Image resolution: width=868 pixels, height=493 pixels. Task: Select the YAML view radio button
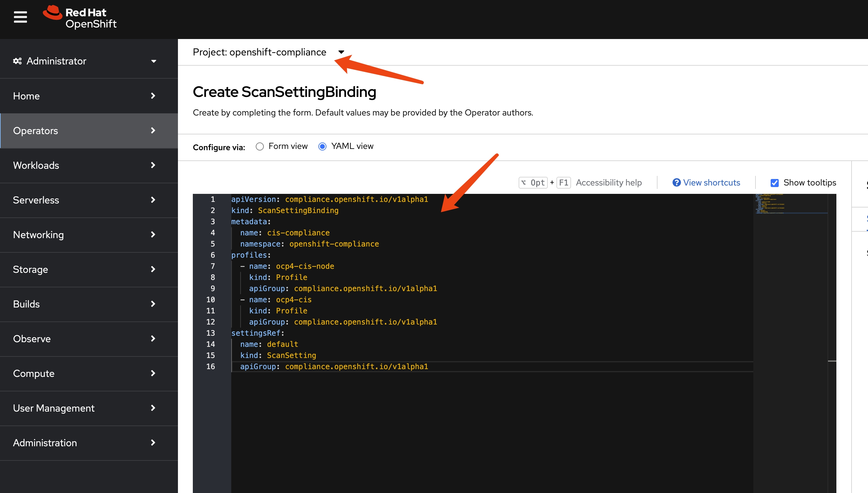coord(322,146)
